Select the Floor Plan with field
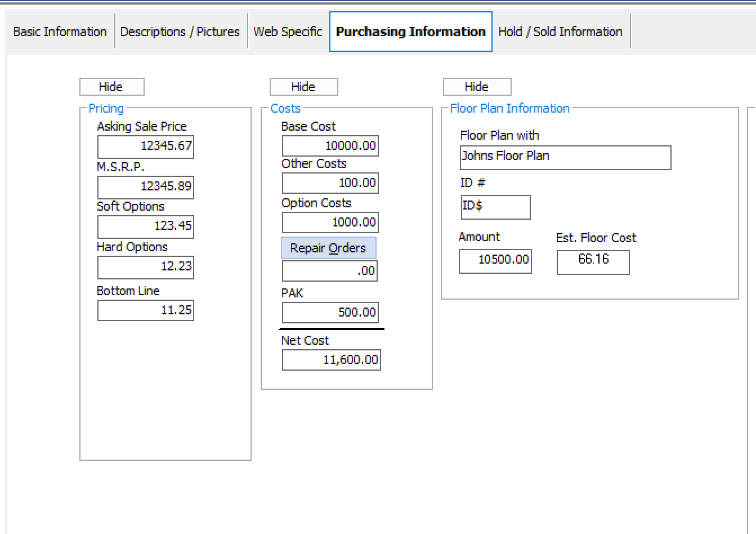The image size is (756, 534). click(565, 158)
